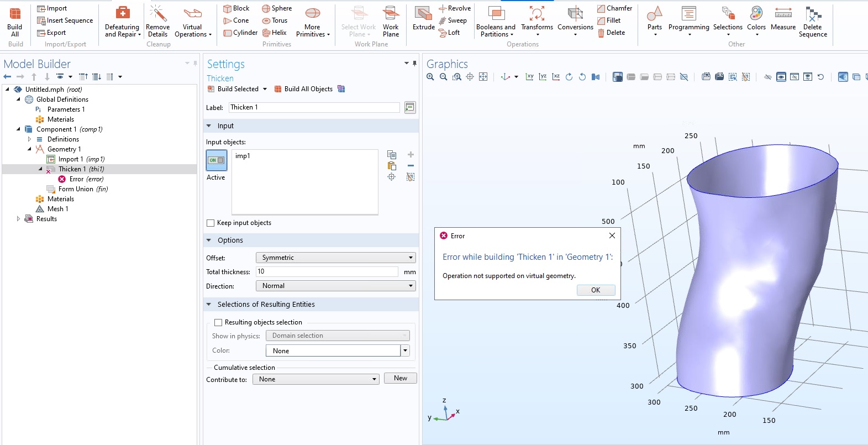
Task: Click the Total thickness input field
Action: coord(327,271)
